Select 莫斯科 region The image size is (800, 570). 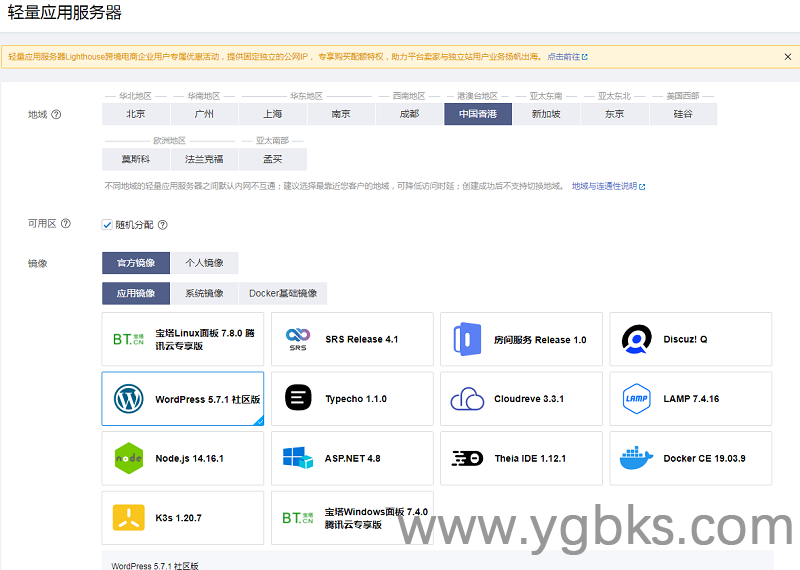(136, 159)
